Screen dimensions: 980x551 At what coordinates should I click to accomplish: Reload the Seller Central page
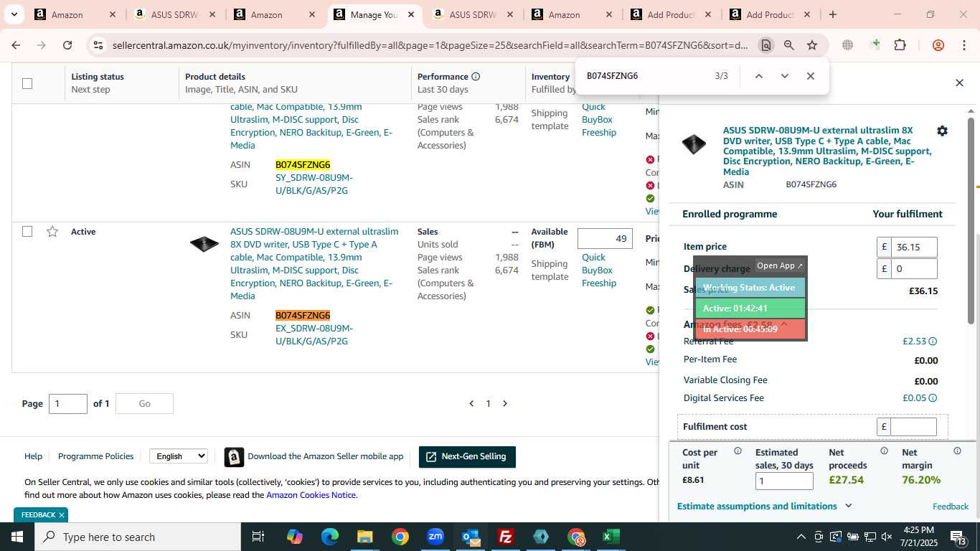pyautogui.click(x=67, y=45)
